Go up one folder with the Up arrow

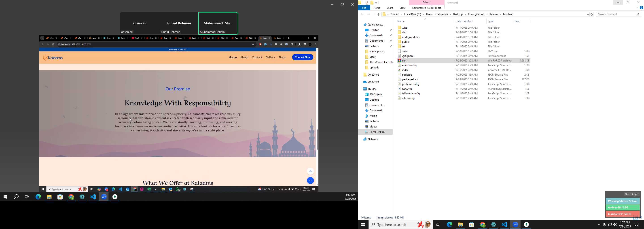(x=379, y=15)
